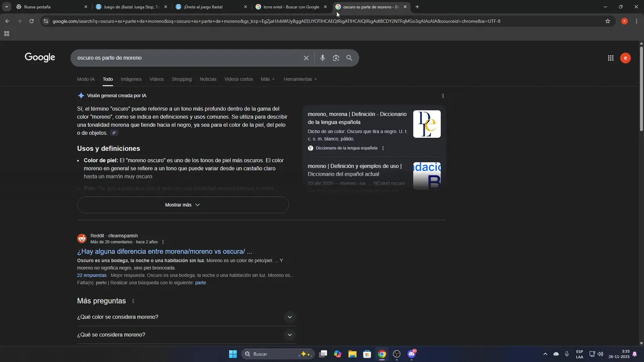Screen dimensions: 644x362
Task: Switch to the torre entel Google tab
Action: pos(291,7)
